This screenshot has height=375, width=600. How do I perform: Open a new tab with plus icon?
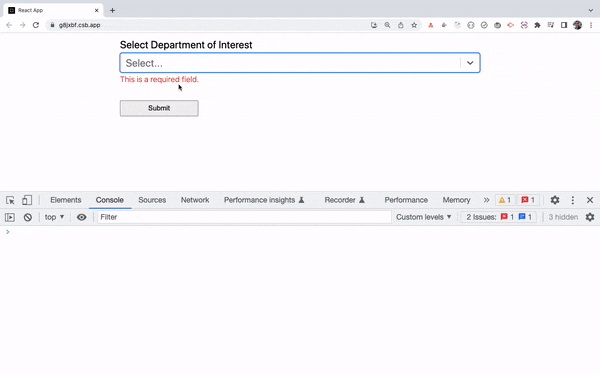(x=112, y=10)
